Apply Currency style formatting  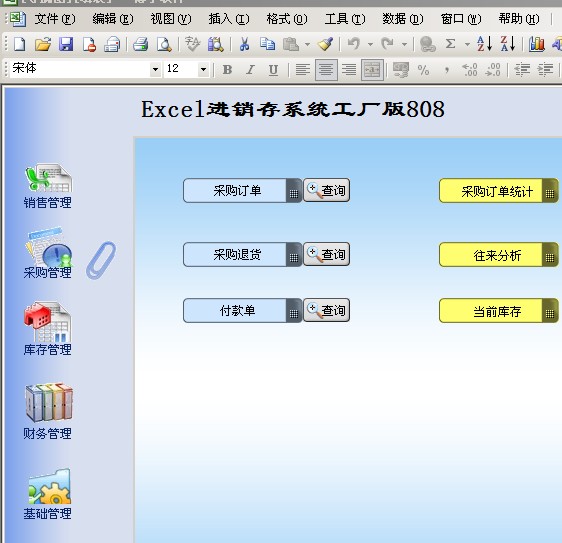401,70
